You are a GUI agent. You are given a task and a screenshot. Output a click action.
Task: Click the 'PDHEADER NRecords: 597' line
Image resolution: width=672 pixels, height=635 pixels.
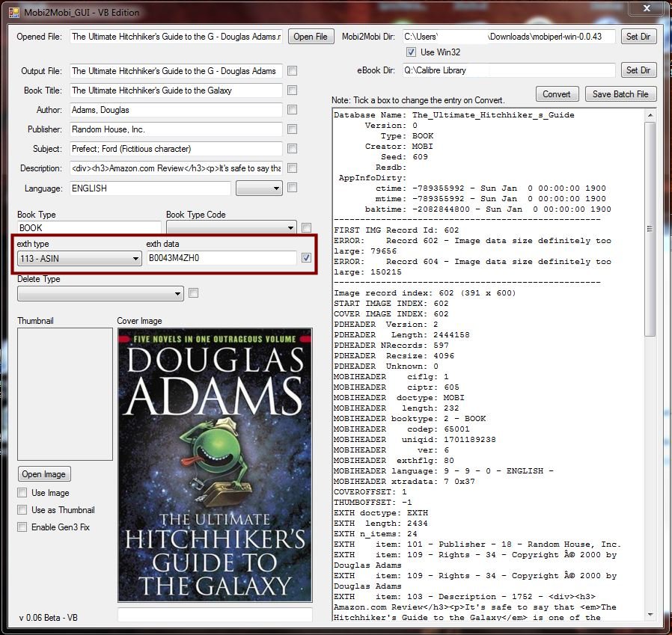coord(391,346)
